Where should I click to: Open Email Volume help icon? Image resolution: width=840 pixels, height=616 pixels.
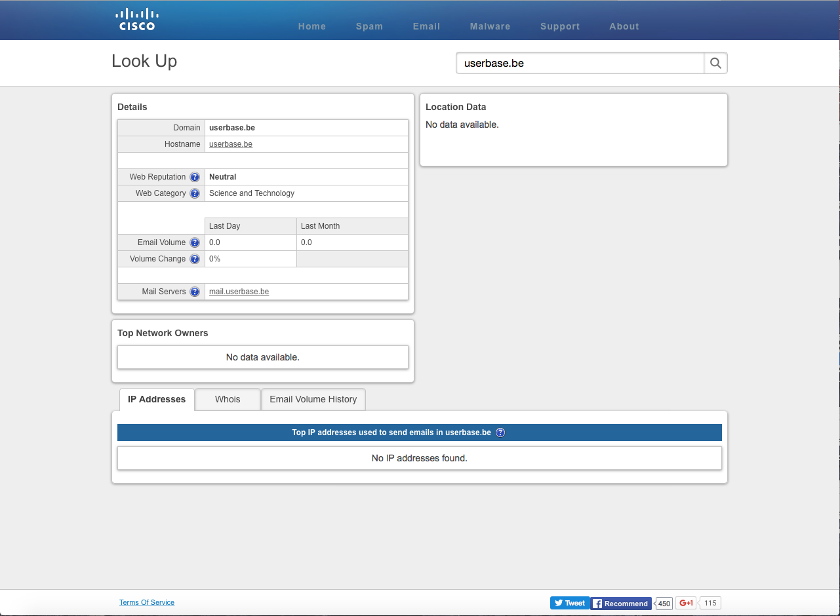[195, 242]
